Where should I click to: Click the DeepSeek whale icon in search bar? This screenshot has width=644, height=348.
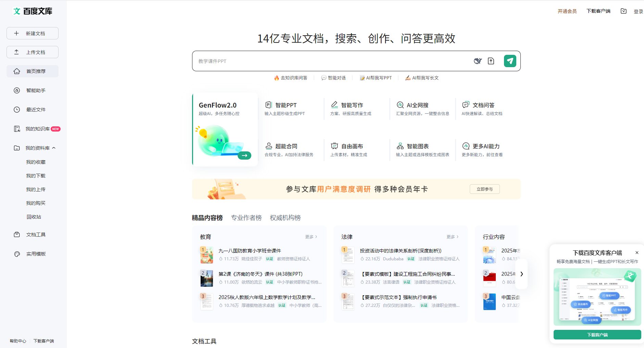click(x=478, y=61)
